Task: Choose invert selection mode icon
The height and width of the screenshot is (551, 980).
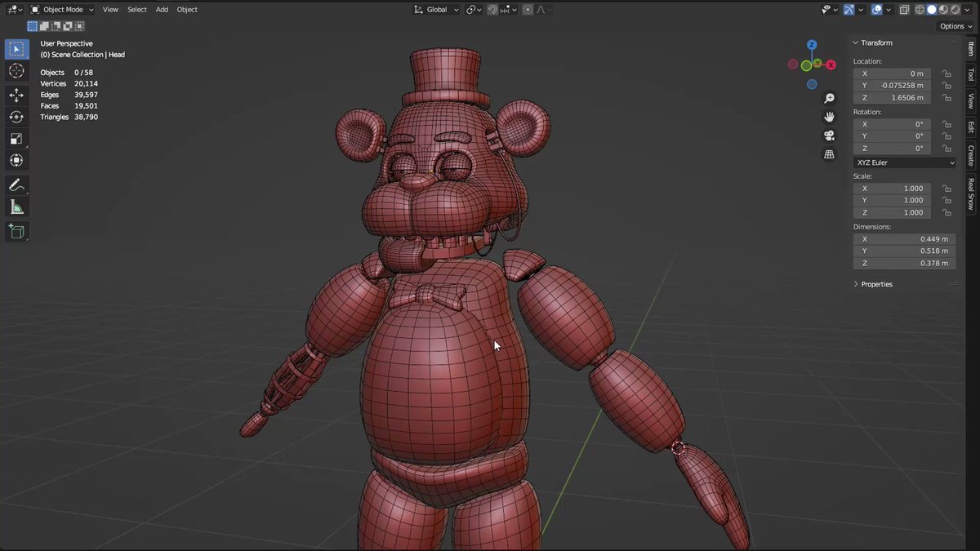Action: coord(68,26)
